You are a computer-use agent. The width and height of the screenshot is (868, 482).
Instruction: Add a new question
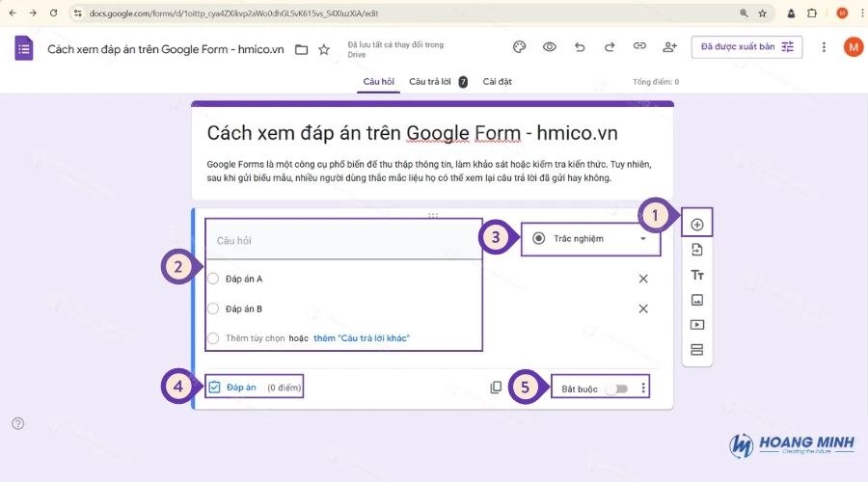point(697,225)
